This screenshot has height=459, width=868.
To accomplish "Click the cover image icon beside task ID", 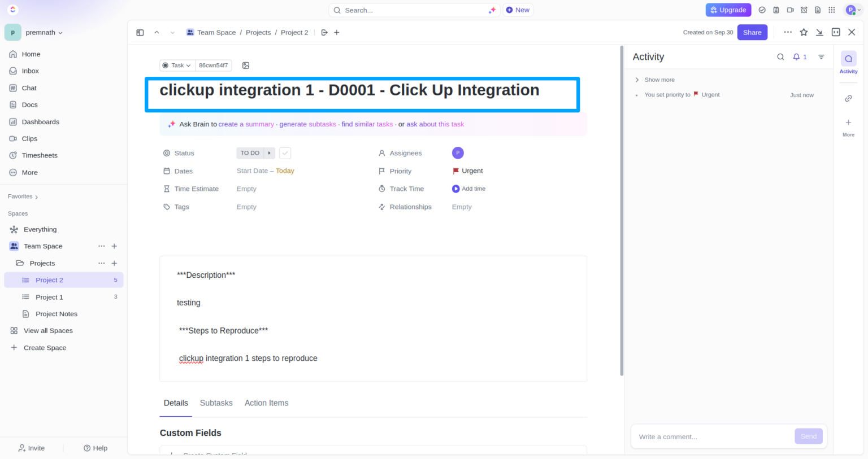I will coord(246,65).
